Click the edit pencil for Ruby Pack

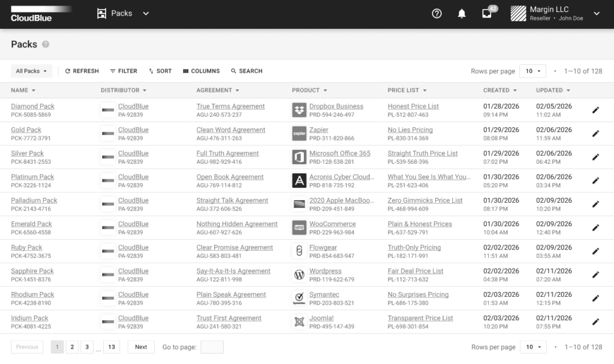coord(595,251)
